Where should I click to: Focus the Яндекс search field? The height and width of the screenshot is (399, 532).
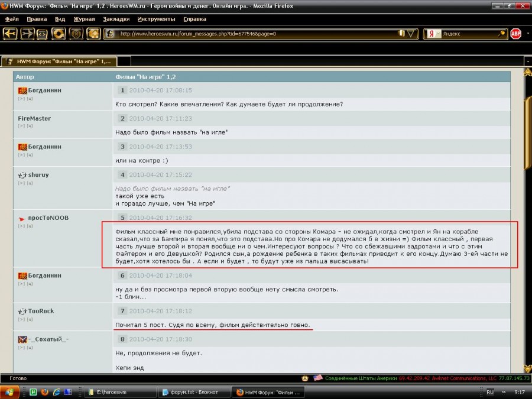469,34
